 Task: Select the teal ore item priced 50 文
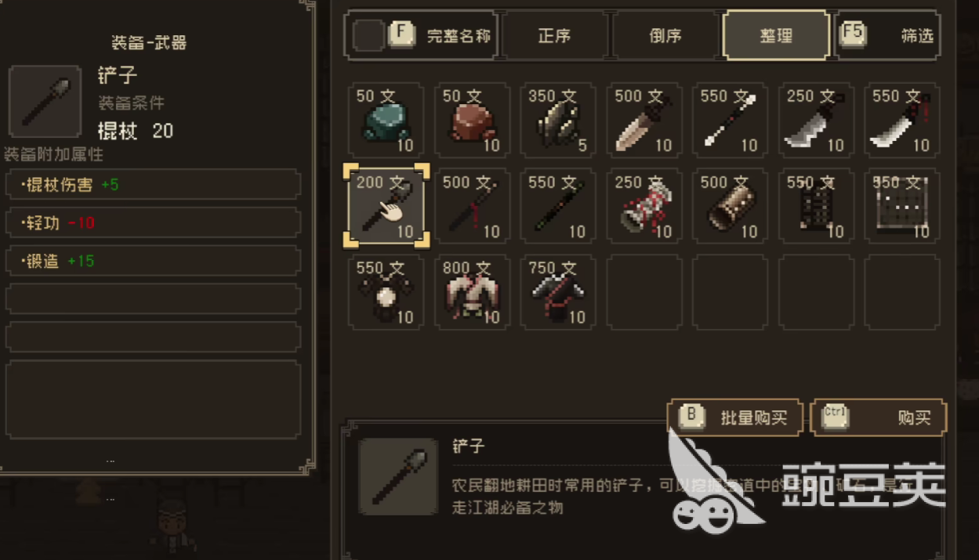click(x=386, y=121)
